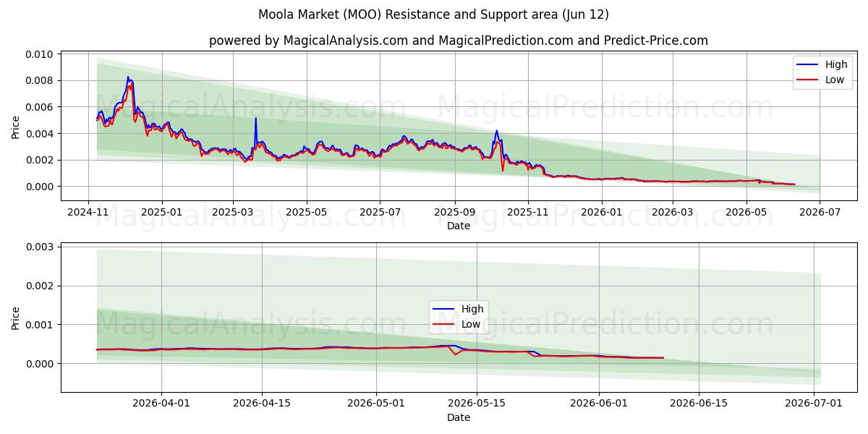Click the 0.003 price tick label

pos(40,247)
